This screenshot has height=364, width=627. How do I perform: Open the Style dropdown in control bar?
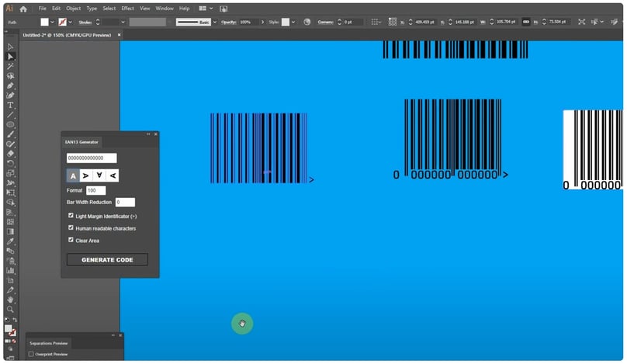pos(294,22)
